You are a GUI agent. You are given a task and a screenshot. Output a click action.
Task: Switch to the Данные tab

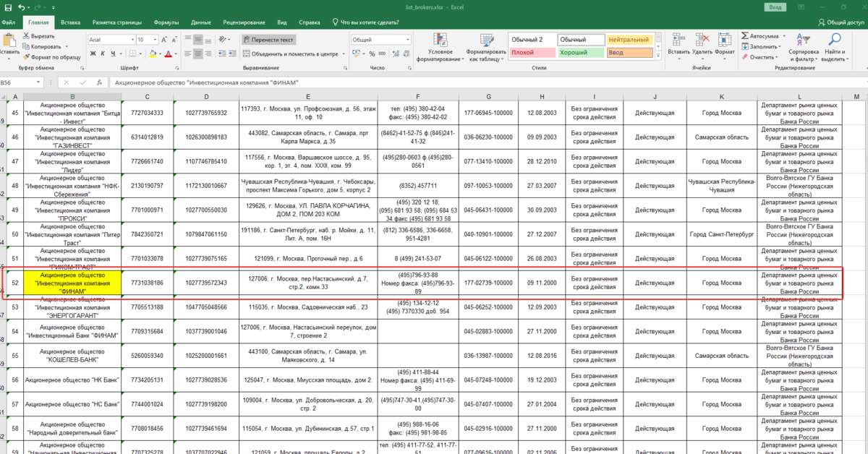[x=201, y=22]
